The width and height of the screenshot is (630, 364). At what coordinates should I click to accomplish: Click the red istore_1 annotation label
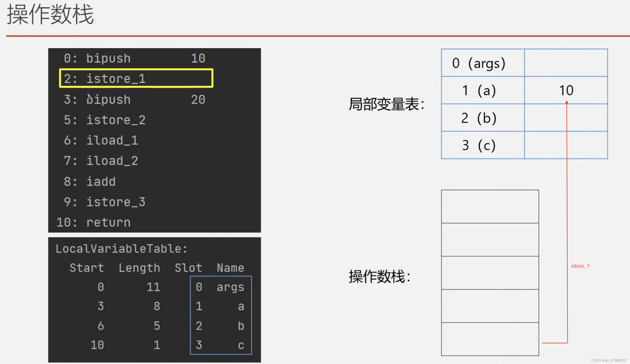(x=580, y=266)
